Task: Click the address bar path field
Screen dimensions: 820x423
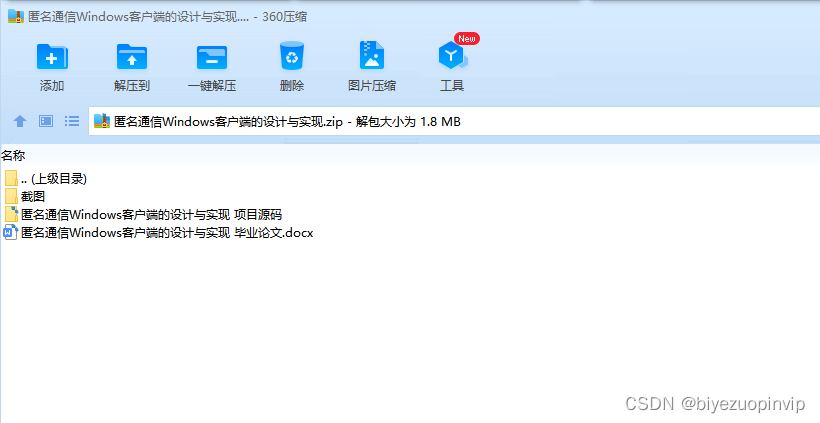Action: tap(454, 121)
